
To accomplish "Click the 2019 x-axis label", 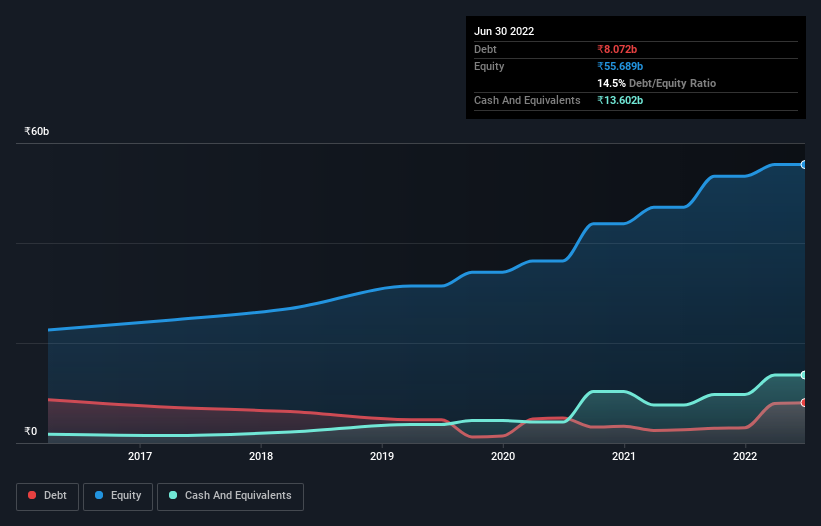I will [x=382, y=456].
